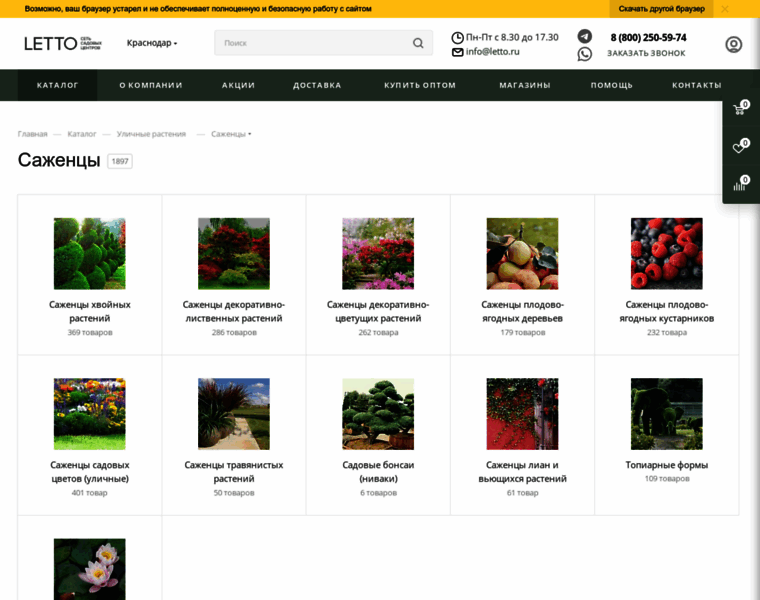
Task: Open the favorites heart side icon
Action: point(740,147)
